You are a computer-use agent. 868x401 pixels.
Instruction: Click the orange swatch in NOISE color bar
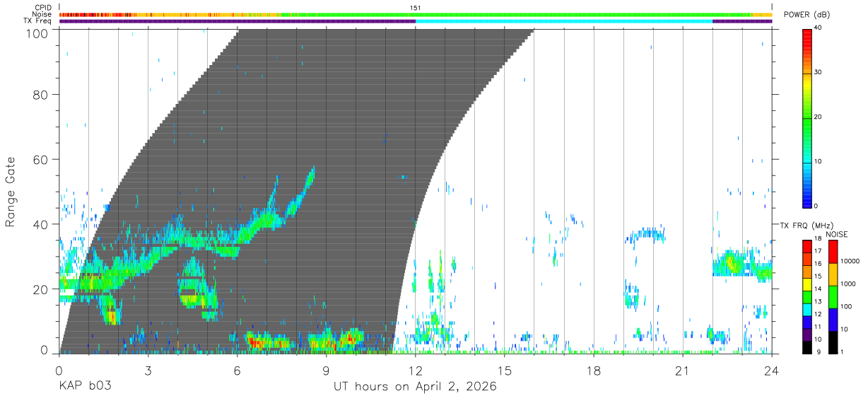click(x=832, y=274)
